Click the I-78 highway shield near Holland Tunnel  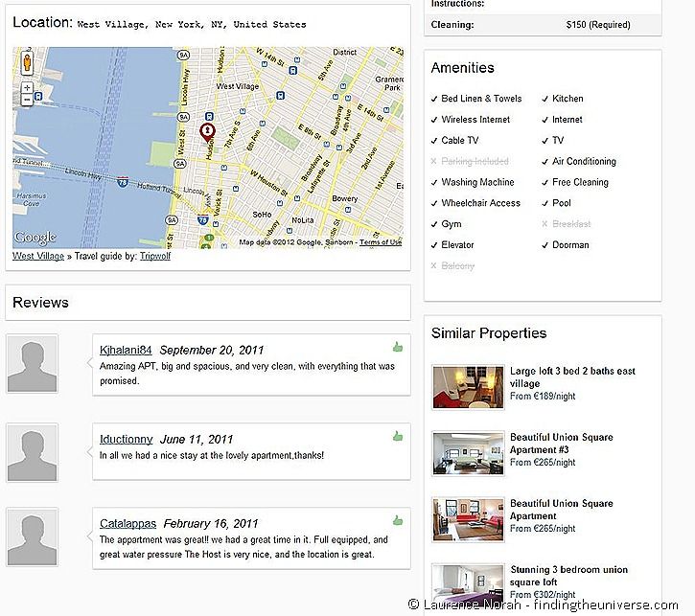pyautogui.click(x=123, y=182)
